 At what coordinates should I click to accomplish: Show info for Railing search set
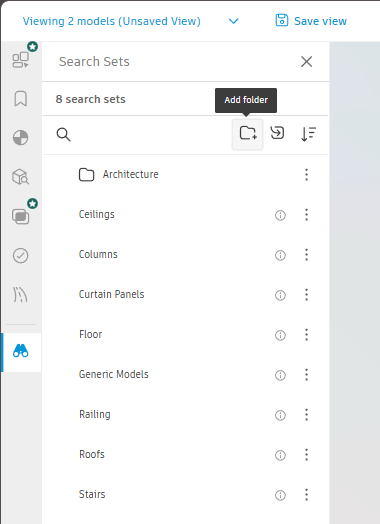(280, 415)
